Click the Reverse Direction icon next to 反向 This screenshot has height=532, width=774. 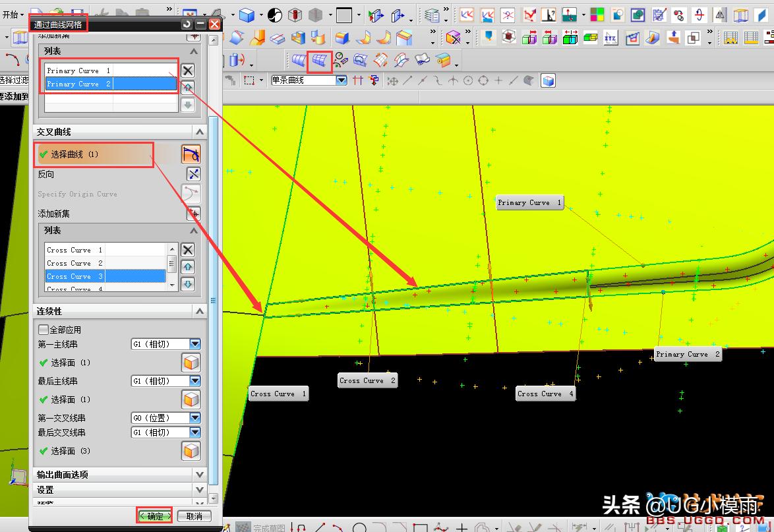point(193,174)
